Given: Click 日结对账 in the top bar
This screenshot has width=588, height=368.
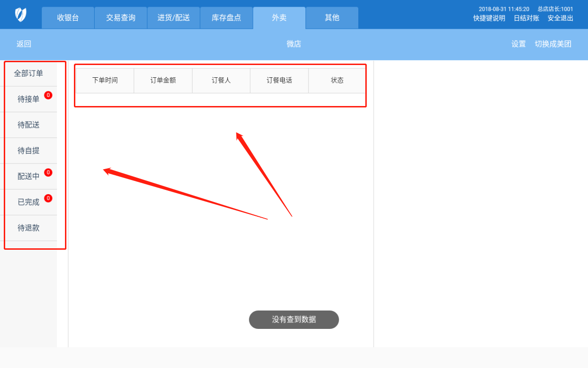Looking at the screenshot, I should point(526,18).
